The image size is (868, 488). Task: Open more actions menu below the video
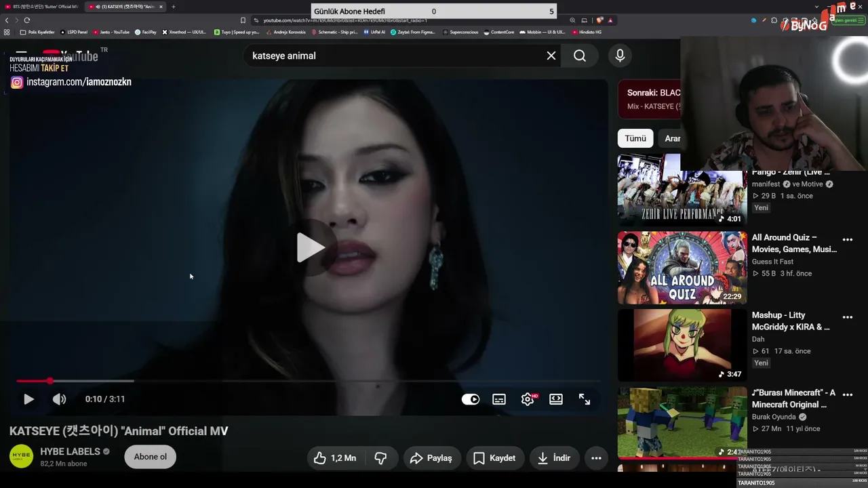click(x=596, y=458)
